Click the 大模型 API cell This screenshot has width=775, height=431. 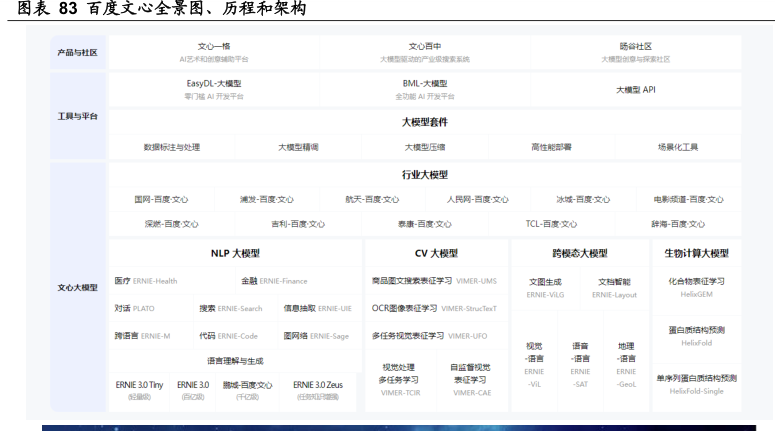coord(636,89)
